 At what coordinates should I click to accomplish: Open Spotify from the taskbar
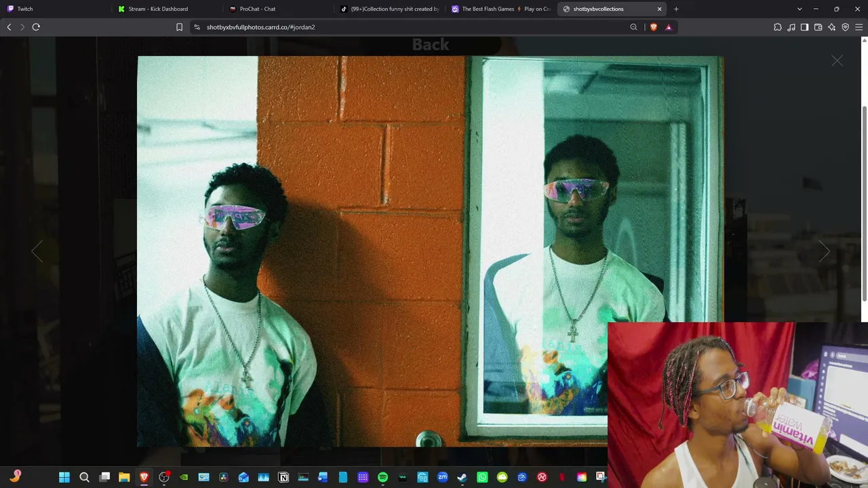click(382, 477)
